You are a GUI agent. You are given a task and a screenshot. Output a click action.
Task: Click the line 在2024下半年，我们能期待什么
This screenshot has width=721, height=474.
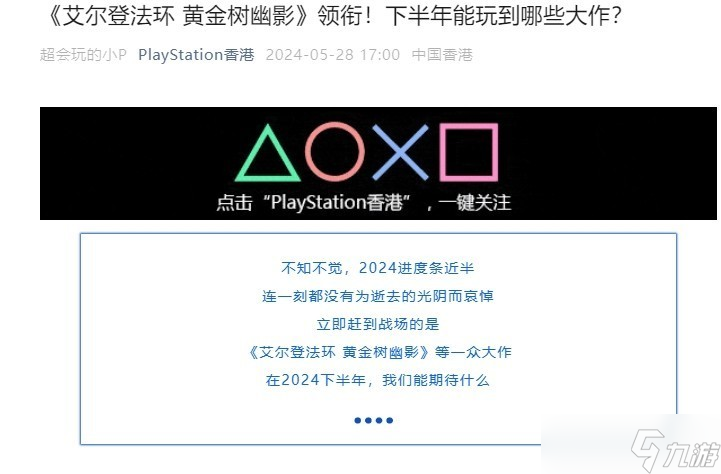[378, 381]
